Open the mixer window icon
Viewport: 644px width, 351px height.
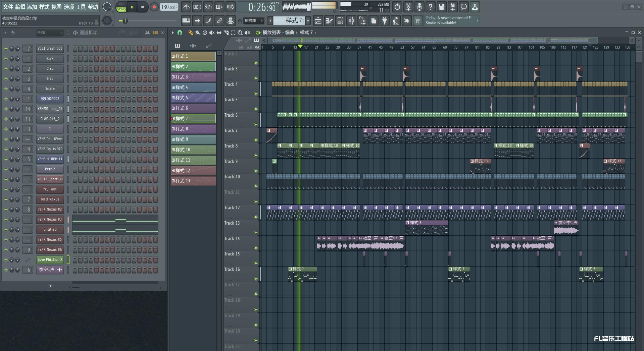pos(351,21)
